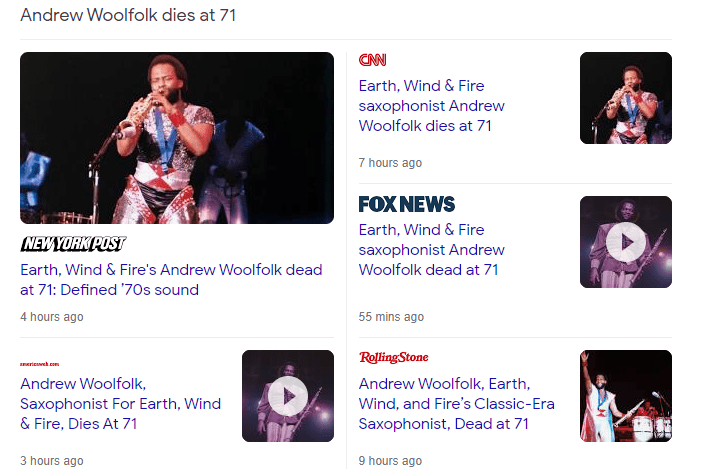Play the americanweb.com story video thumbnail
This screenshot has width=701, height=476.
pos(288,396)
